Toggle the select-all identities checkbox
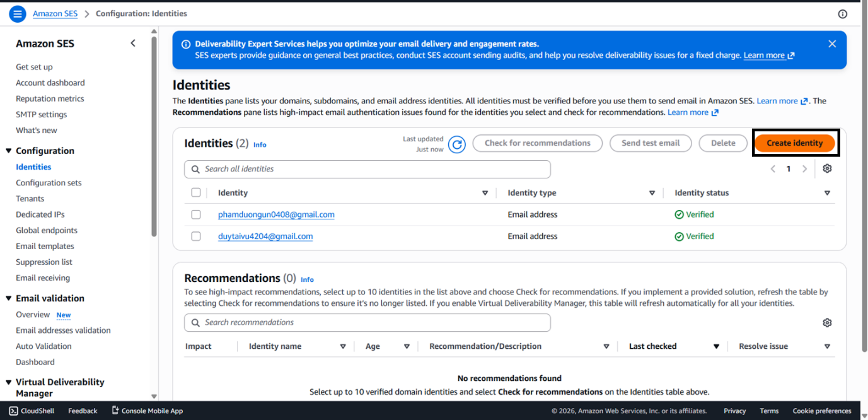 click(196, 192)
